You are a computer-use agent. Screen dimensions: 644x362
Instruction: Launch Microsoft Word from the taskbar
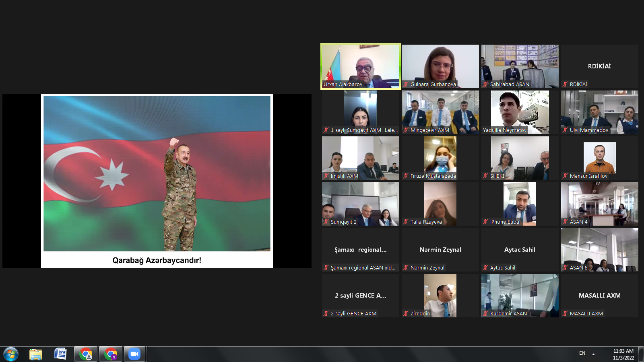pyautogui.click(x=60, y=354)
